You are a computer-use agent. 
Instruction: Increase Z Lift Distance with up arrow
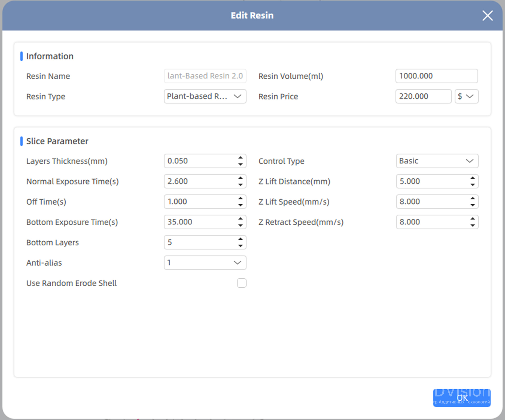point(472,178)
